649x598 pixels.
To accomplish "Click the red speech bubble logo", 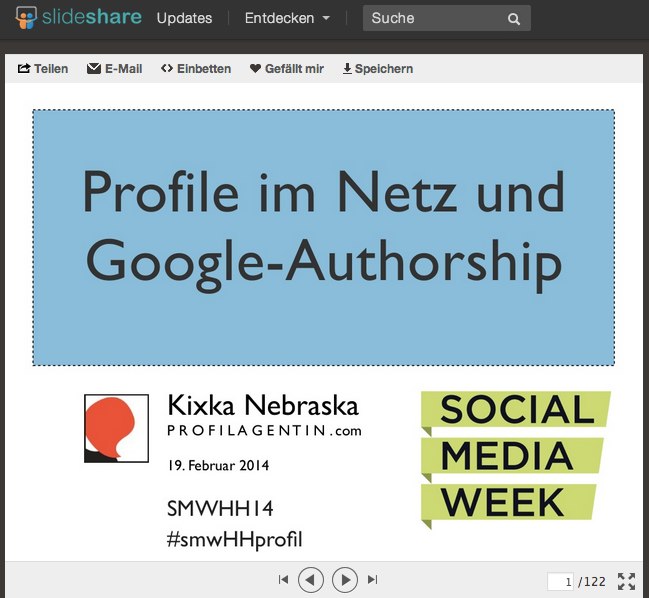I will tap(116, 428).
